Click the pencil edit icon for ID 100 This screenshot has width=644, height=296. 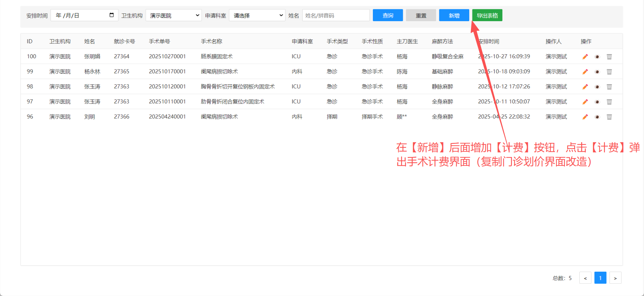[585, 57]
